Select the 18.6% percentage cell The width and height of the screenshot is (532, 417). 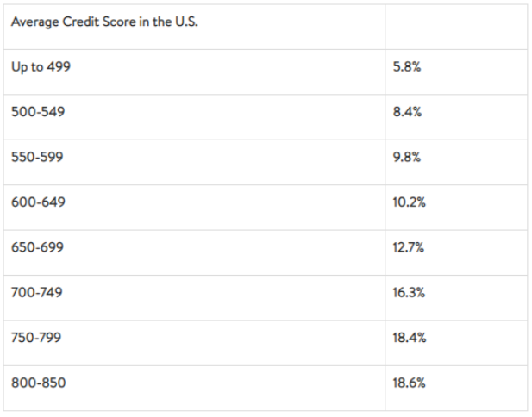[456, 389]
